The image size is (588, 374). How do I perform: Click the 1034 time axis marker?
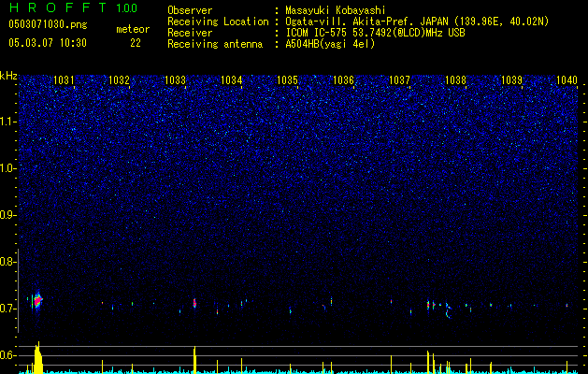232,80
